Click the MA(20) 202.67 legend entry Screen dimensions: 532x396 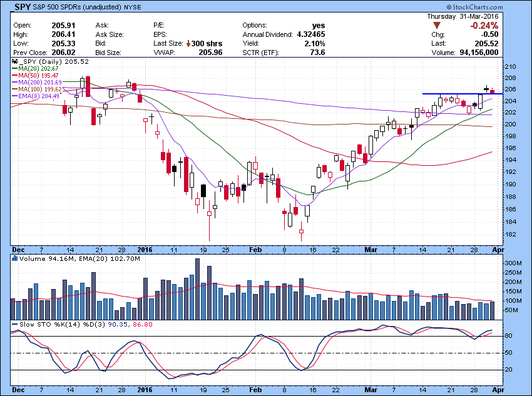coord(38,68)
